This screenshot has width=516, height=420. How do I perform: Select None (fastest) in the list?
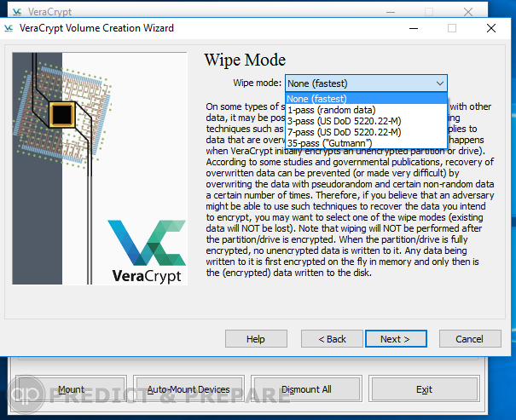[366, 99]
